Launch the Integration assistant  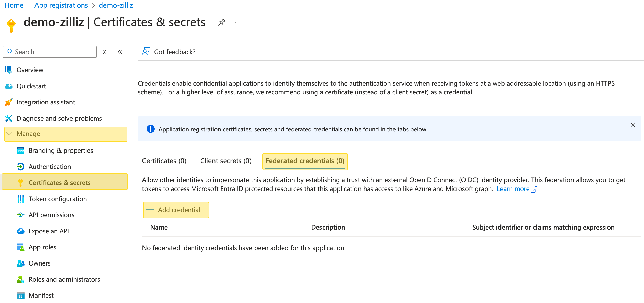pyautogui.click(x=46, y=102)
